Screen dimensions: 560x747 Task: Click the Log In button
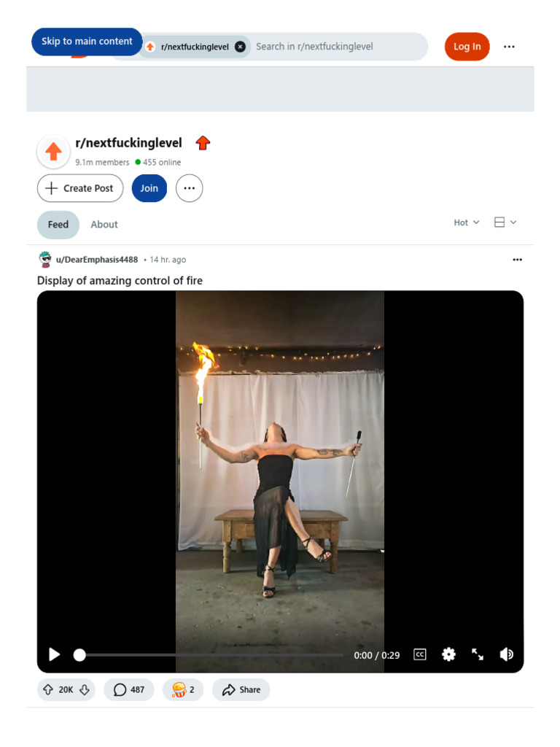coord(467,47)
